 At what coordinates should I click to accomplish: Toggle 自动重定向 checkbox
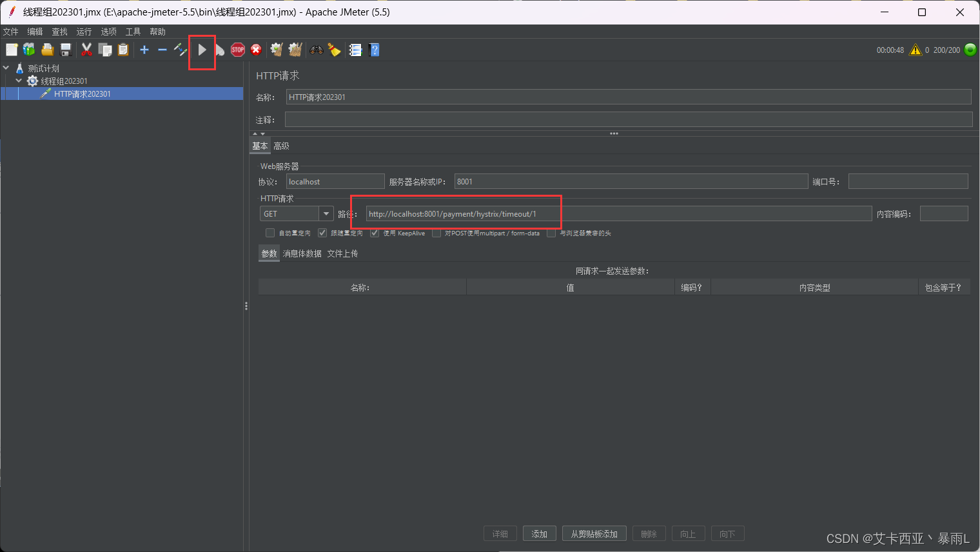270,233
